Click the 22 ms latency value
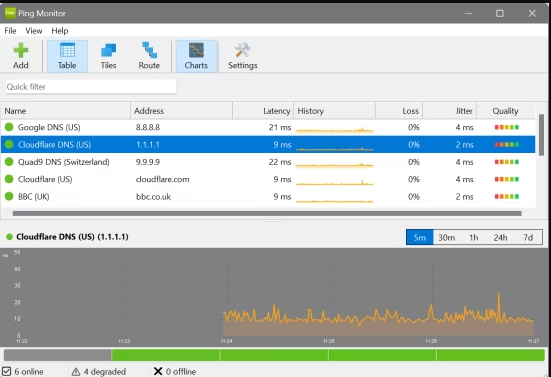Image resolution: width=551 pixels, height=377 pixels. (280, 162)
